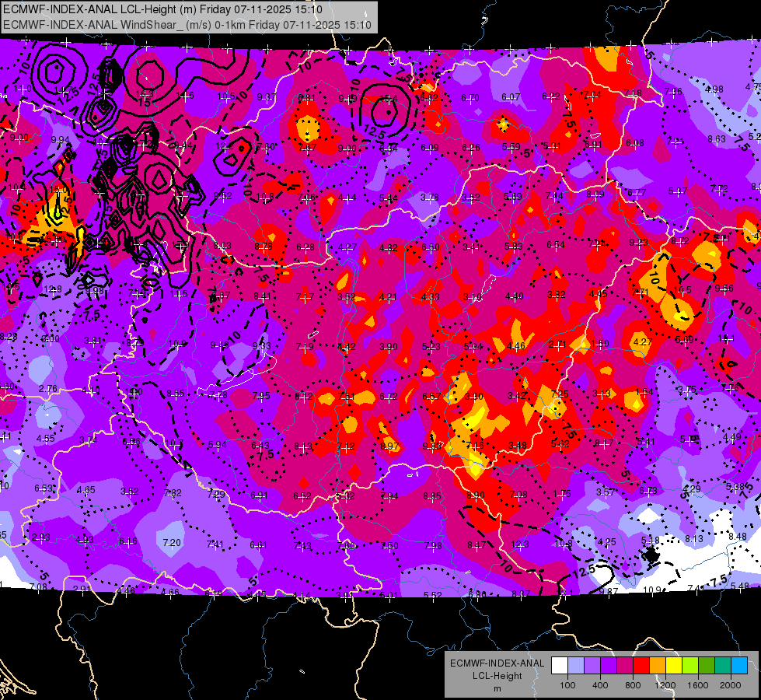
Task: Click the teal legend swatch
Action: tap(723, 666)
